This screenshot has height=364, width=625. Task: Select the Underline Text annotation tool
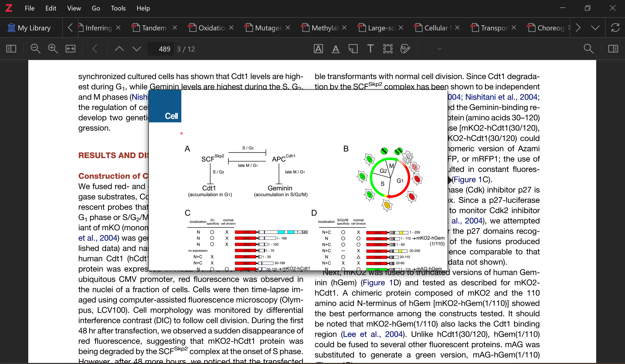click(x=336, y=49)
